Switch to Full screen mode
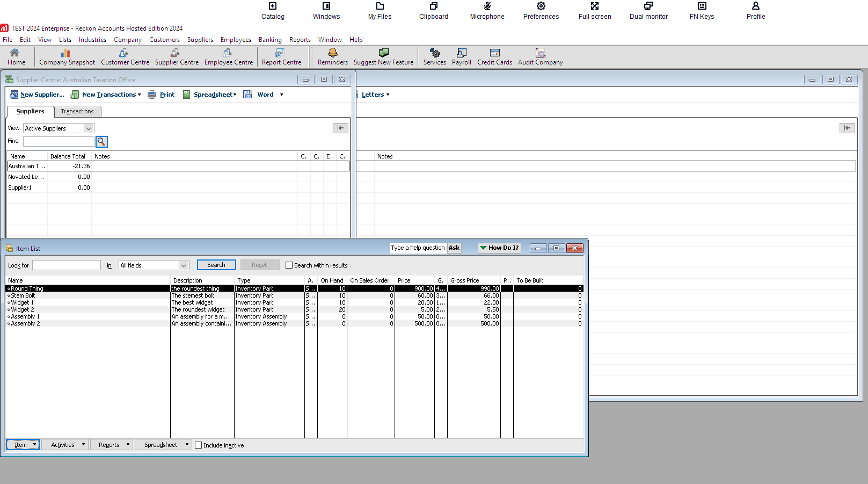The height and width of the screenshot is (484, 868). pyautogui.click(x=595, y=11)
